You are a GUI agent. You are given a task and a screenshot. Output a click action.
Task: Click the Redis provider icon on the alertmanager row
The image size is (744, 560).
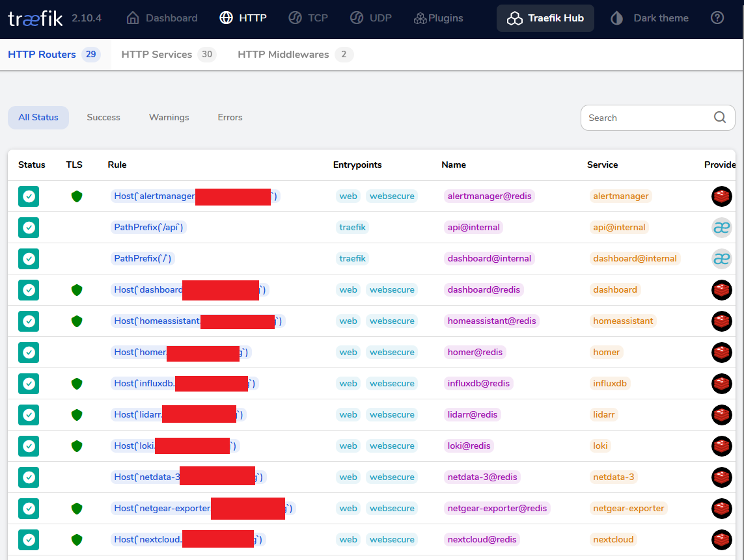(722, 196)
